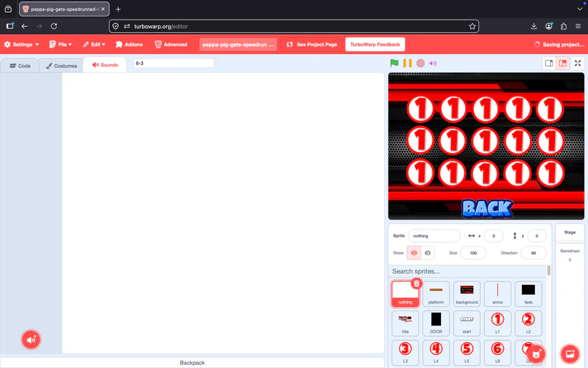The width and height of the screenshot is (588, 368).
Task: Switch to small stage layout
Action: (x=549, y=63)
